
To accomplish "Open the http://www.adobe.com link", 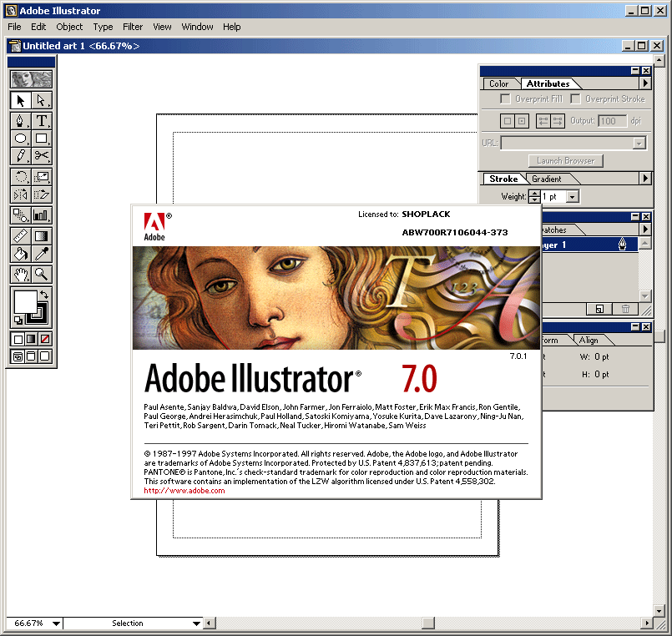I will pyautogui.click(x=184, y=491).
